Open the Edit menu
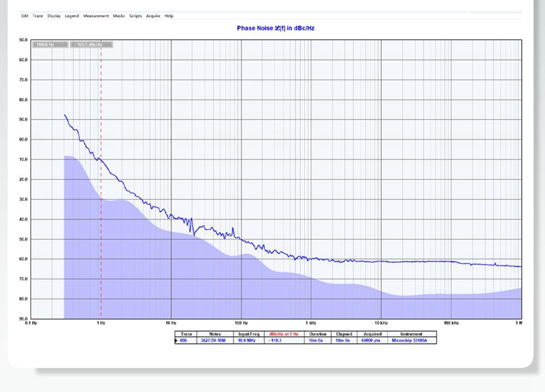Screen dimensions: 545x392 (25, 16)
